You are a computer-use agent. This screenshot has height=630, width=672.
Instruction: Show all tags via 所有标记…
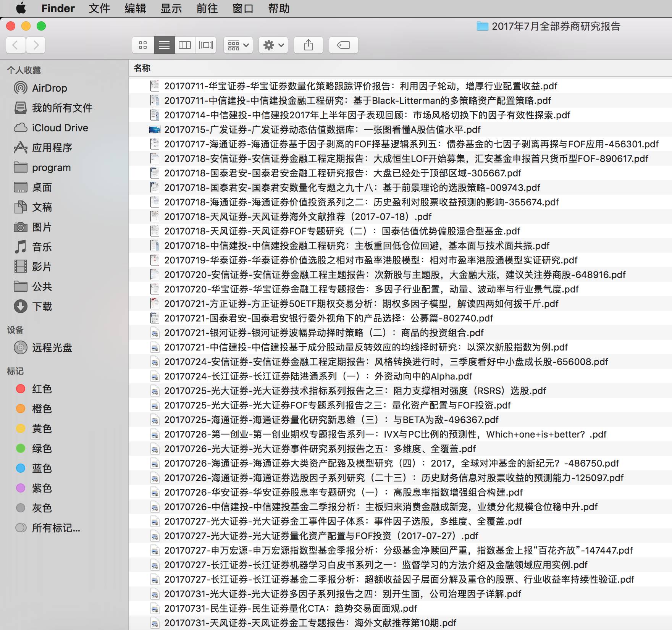point(48,528)
